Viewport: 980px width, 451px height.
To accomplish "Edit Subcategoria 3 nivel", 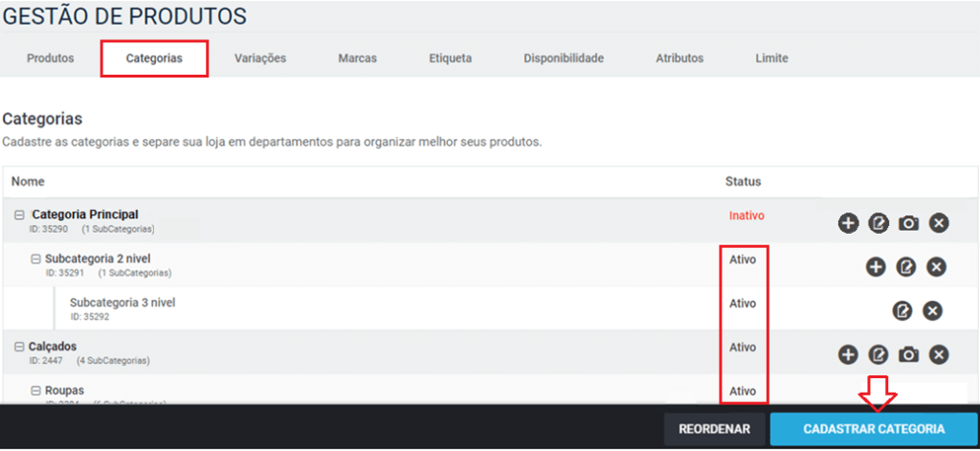I will coord(902,311).
